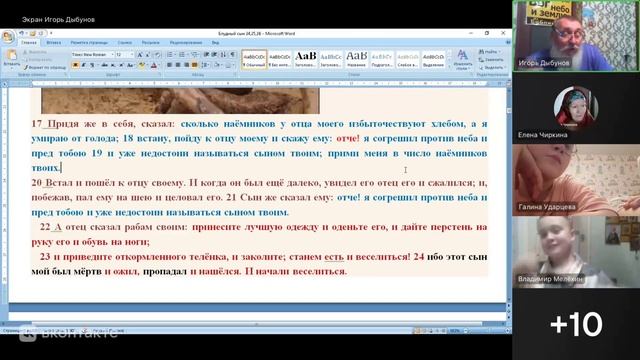
Task: Expand the styles gallery More arrow
Action: 449,67
